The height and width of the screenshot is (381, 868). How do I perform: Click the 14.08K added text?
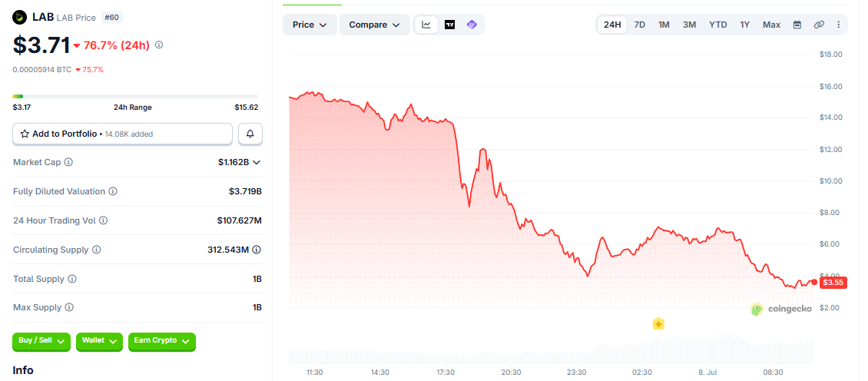[128, 134]
